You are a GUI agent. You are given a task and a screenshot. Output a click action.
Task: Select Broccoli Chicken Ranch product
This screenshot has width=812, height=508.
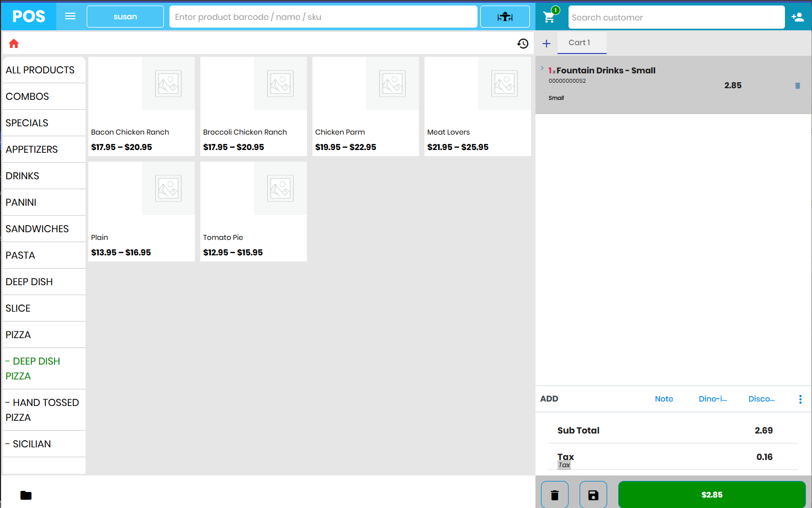[253, 106]
